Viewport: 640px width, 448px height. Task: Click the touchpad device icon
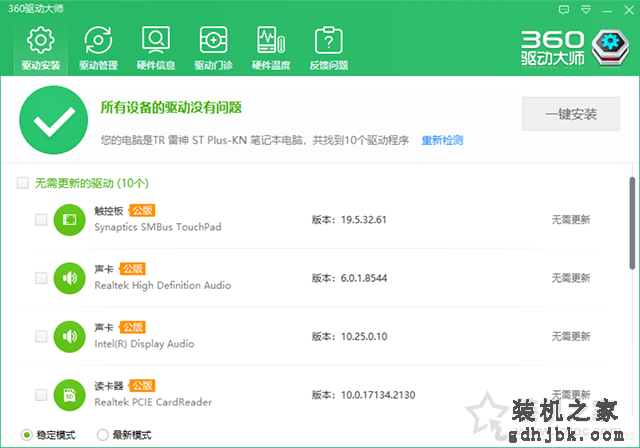pyautogui.click(x=69, y=220)
